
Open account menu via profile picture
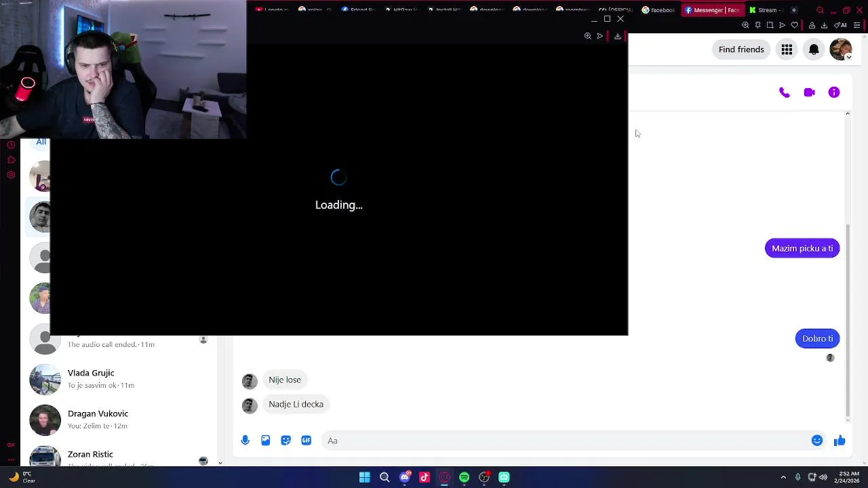pos(841,49)
